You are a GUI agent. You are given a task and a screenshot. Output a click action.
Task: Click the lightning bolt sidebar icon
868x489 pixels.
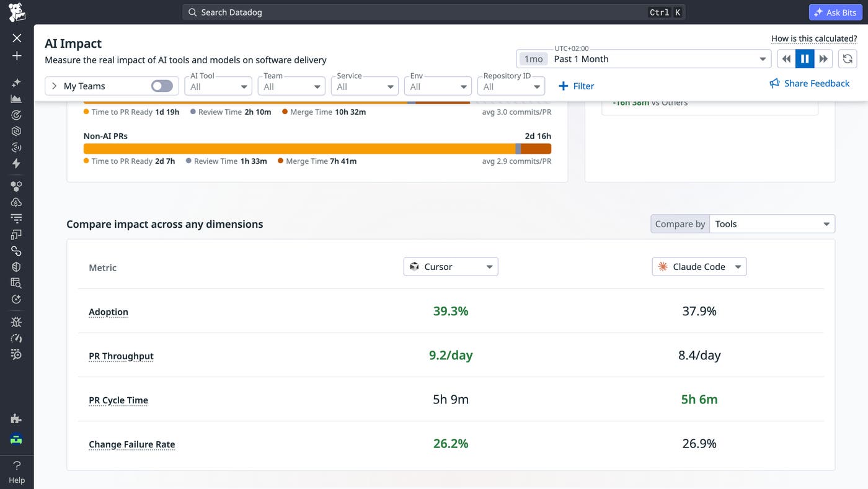coord(17,163)
